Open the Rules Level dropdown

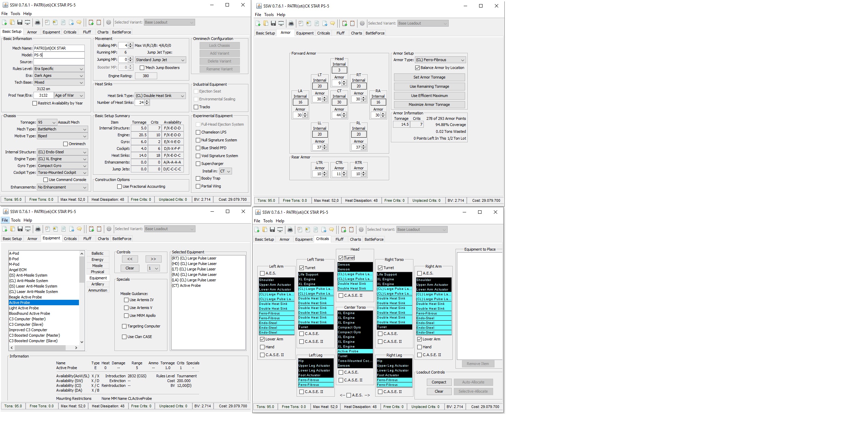(x=59, y=69)
